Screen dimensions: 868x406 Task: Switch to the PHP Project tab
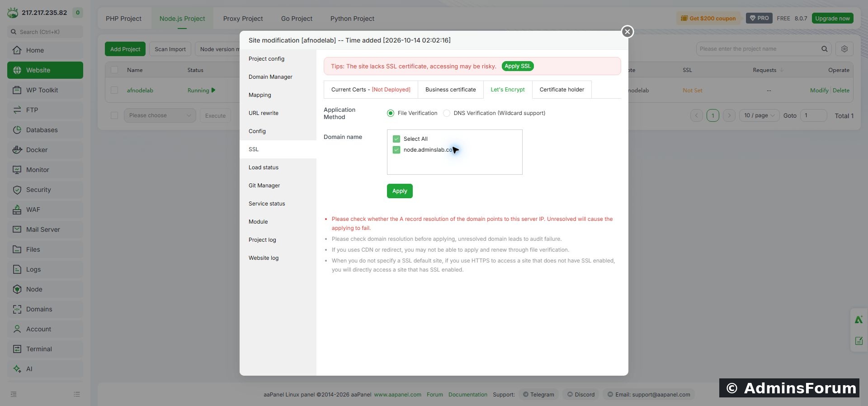(123, 19)
